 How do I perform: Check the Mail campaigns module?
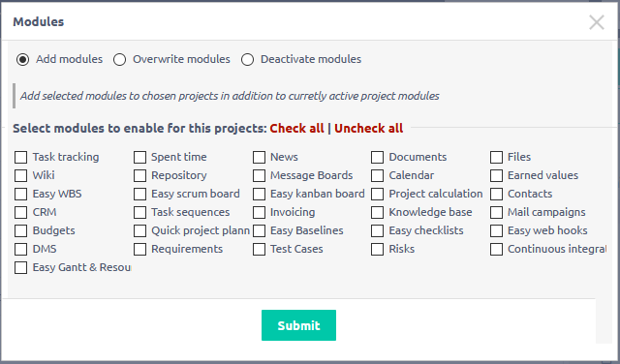point(496,212)
